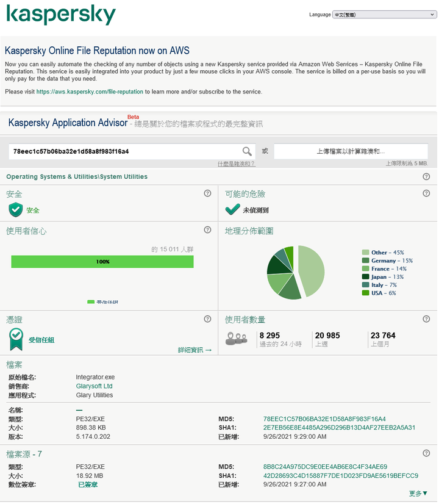Click the 'Kaspersky Application Advisor' heading
This screenshot has height=504, width=439.
click(x=68, y=123)
